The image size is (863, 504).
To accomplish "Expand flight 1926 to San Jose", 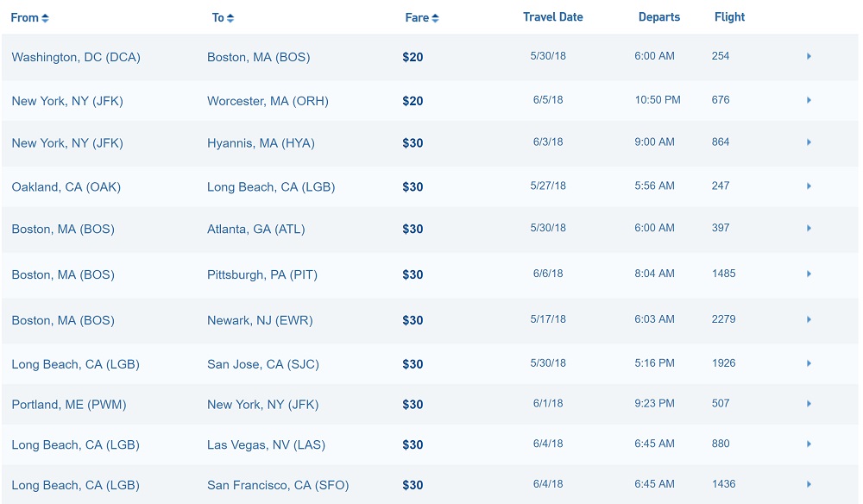I will pos(809,363).
